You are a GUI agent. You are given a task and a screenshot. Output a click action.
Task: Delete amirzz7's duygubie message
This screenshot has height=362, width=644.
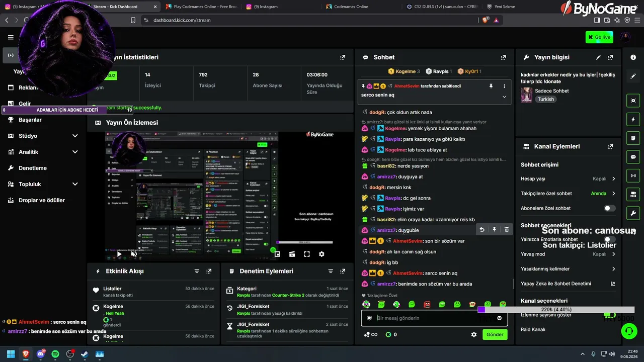coord(507,230)
